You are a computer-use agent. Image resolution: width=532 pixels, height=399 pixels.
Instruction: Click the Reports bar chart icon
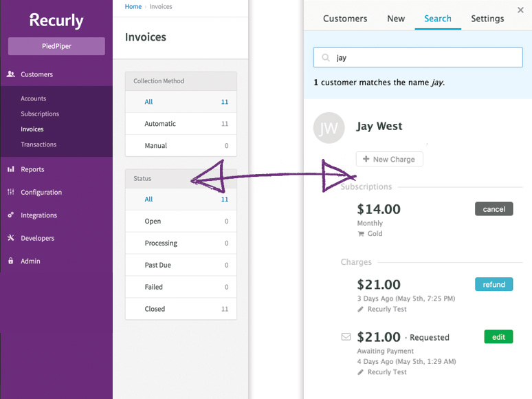11,169
